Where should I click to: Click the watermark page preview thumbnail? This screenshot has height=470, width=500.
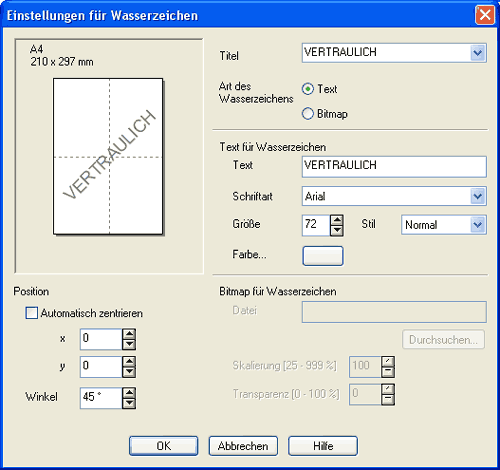pyautogui.click(x=108, y=157)
